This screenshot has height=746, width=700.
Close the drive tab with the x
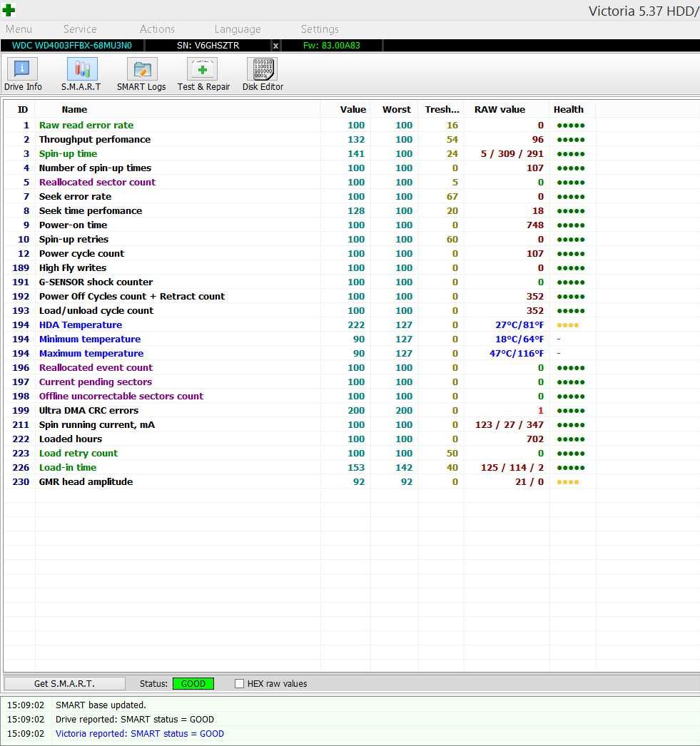(x=275, y=46)
